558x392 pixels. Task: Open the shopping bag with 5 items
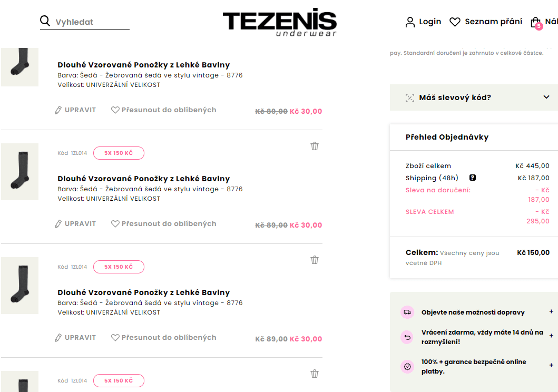536,23
